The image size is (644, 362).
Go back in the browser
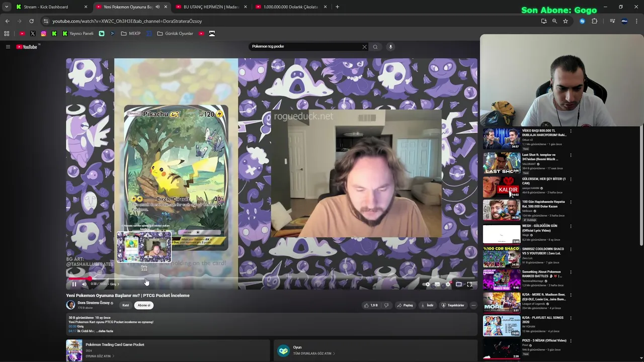pos(7,21)
